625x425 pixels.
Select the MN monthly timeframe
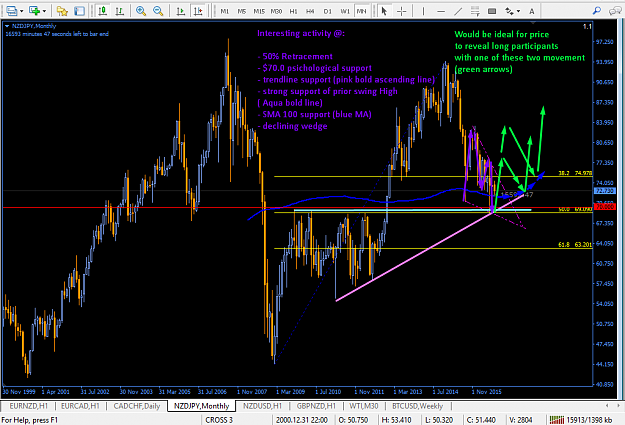[x=361, y=11]
